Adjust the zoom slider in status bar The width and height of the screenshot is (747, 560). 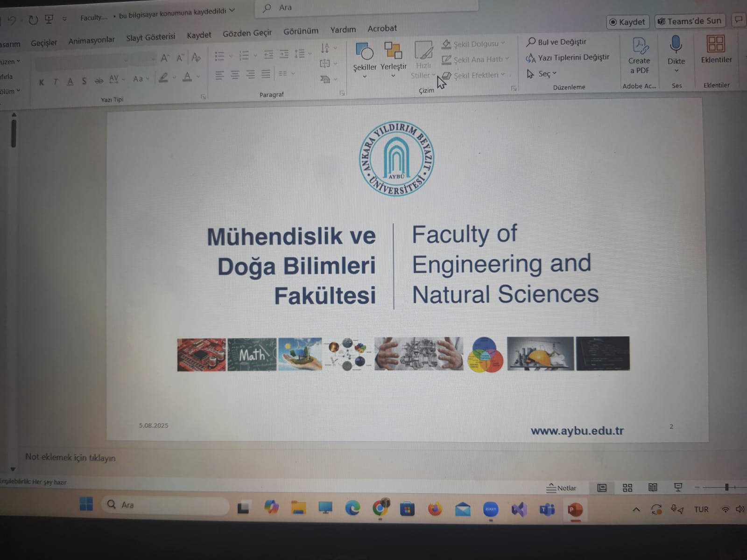(x=726, y=487)
